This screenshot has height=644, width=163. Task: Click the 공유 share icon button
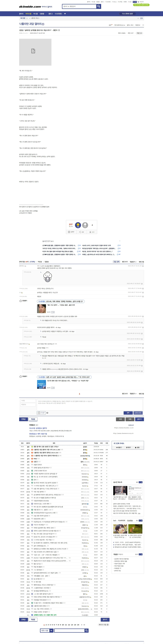click(x=82, y=232)
